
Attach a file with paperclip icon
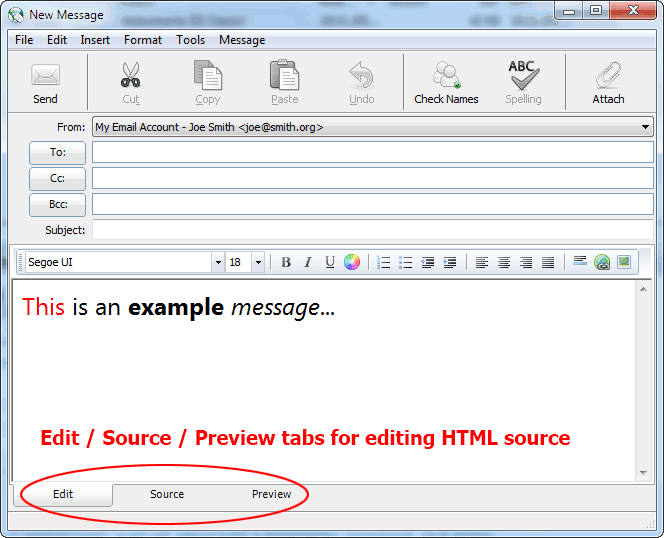coord(608,83)
